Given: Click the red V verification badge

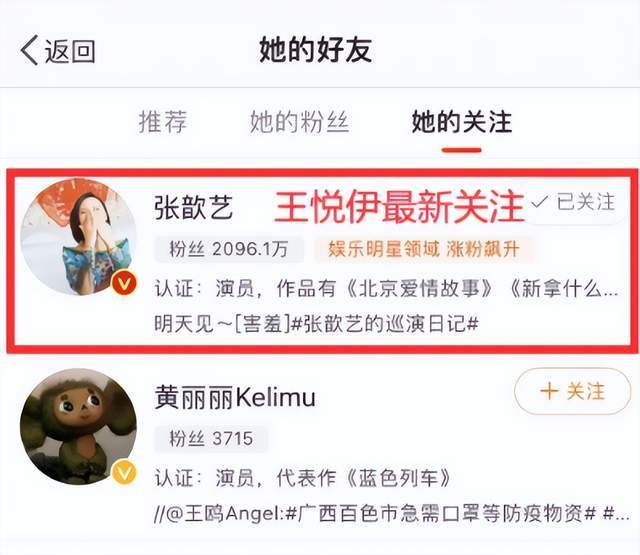Looking at the screenshot, I should [x=124, y=283].
